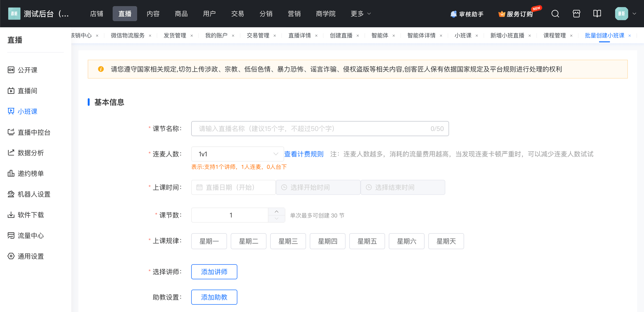Click 选择开始时间 time field
Screen dimensions: 644x312
point(318,187)
